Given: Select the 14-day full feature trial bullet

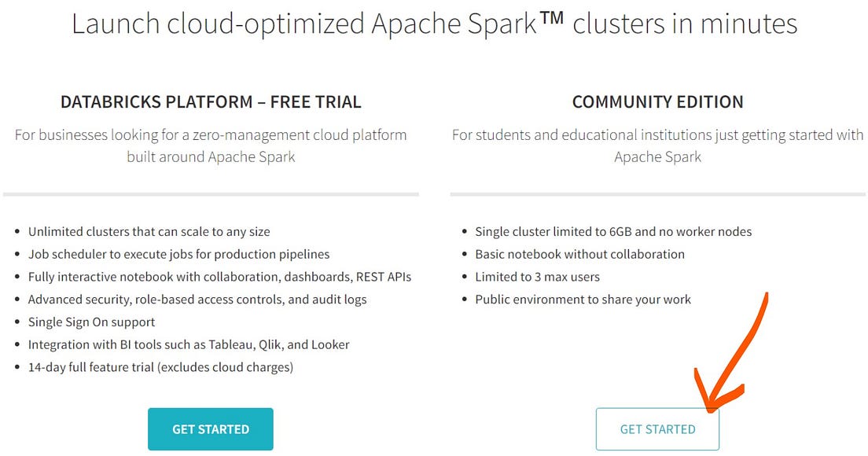Looking at the screenshot, I should (x=160, y=367).
